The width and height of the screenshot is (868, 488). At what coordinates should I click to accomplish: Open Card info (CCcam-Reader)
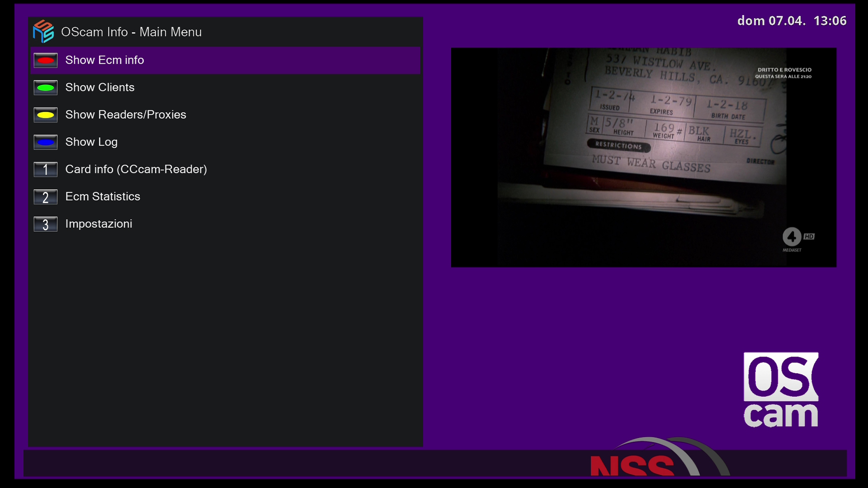[x=136, y=169]
